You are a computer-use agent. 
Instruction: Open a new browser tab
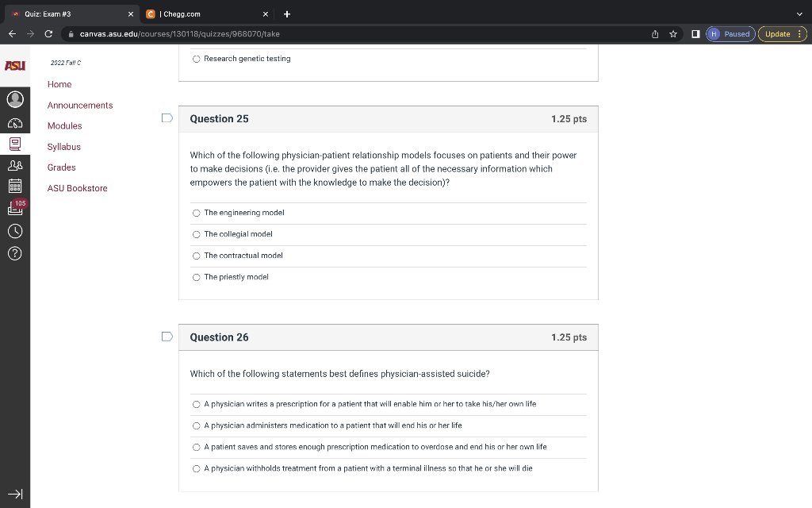coord(287,14)
